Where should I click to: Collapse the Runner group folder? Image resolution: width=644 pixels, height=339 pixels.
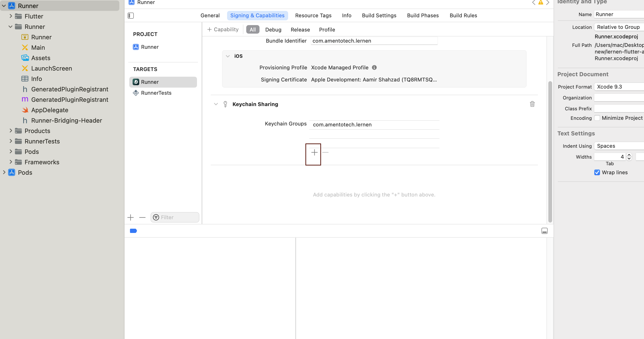point(10,27)
